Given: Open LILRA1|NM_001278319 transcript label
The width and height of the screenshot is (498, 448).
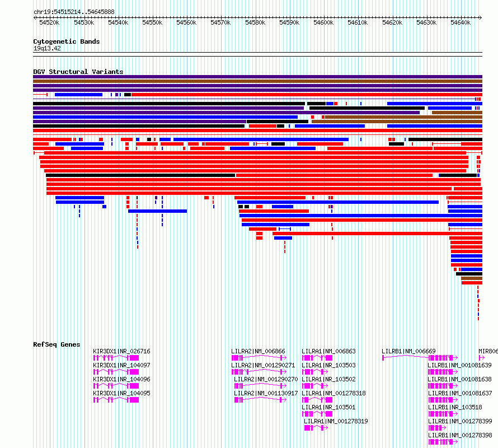Looking at the screenshot, I should [336, 421].
